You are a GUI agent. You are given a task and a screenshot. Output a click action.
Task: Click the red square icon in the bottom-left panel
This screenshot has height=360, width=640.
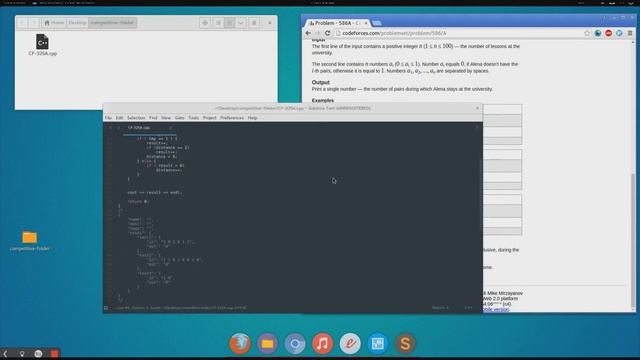pyautogui.click(x=54, y=353)
